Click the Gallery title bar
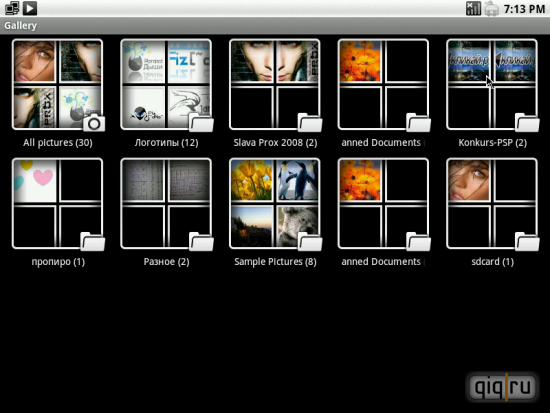 (275, 26)
